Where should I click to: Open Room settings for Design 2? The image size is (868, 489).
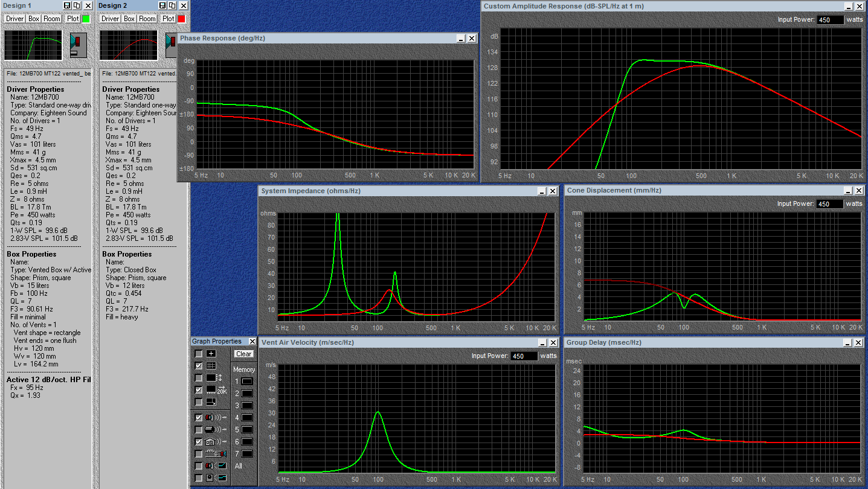[147, 19]
